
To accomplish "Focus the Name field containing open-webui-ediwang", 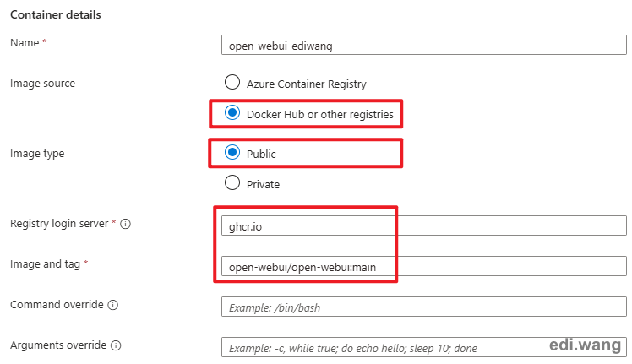I will 424,45.
